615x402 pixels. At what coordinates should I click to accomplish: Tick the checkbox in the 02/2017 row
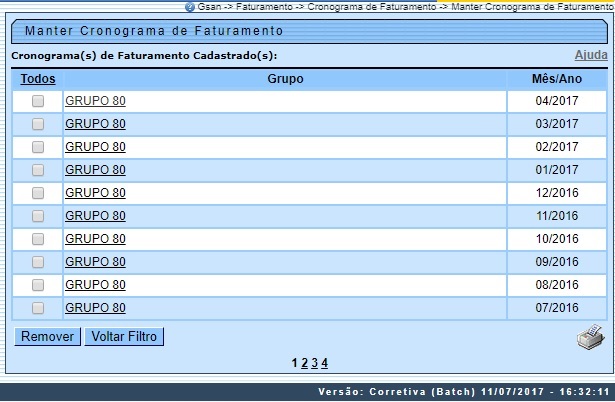(38, 147)
